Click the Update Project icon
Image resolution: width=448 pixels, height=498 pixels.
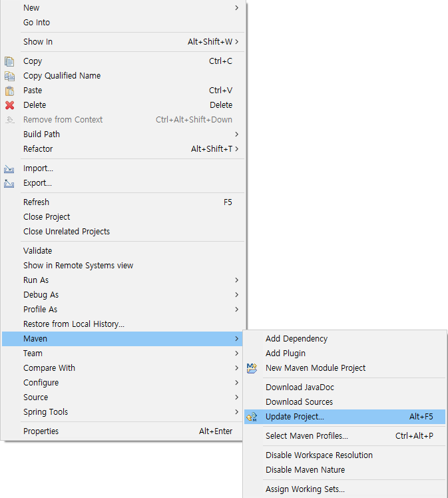click(252, 417)
